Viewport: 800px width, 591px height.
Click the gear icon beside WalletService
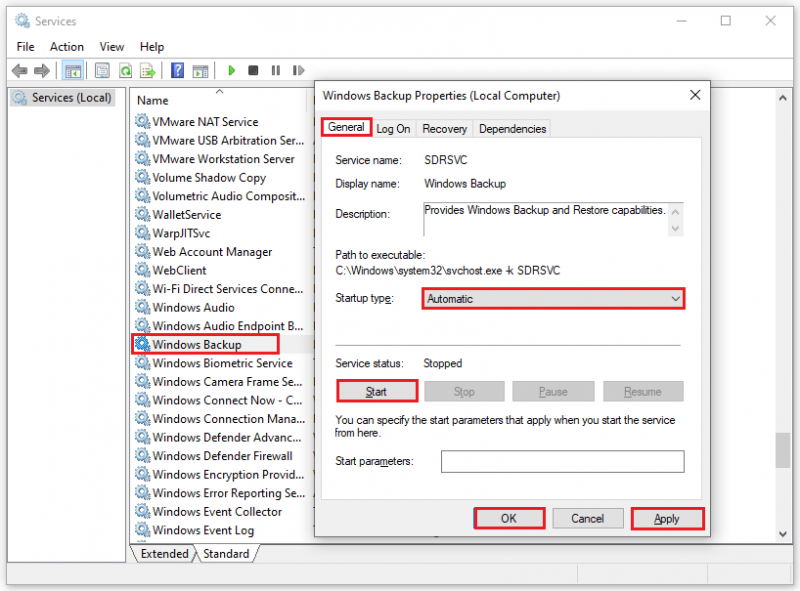point(142,214)
